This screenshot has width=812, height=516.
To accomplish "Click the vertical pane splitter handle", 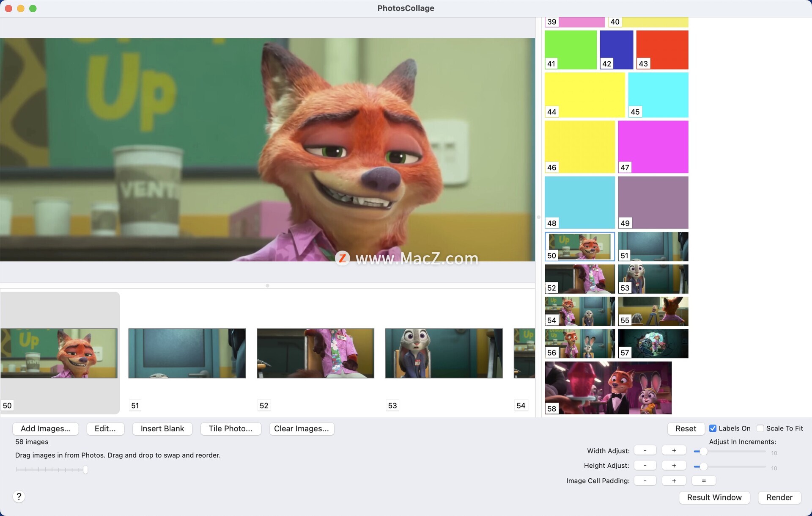I will (x=538, y=217).
